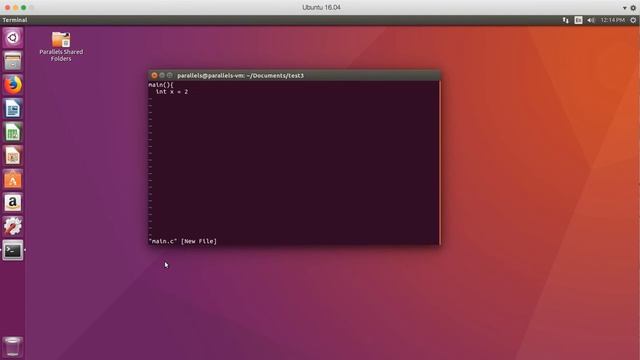This screenshot has width=640, height=360.
Task: Open LibreOffice Calc spreadsheet launcher icon
Action: coord(13,132)
